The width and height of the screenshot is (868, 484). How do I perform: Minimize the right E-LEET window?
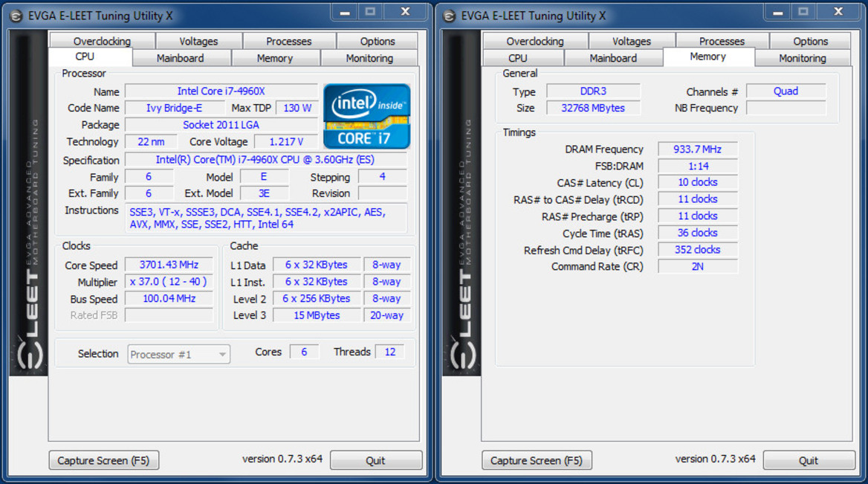[x=778, y=12]
